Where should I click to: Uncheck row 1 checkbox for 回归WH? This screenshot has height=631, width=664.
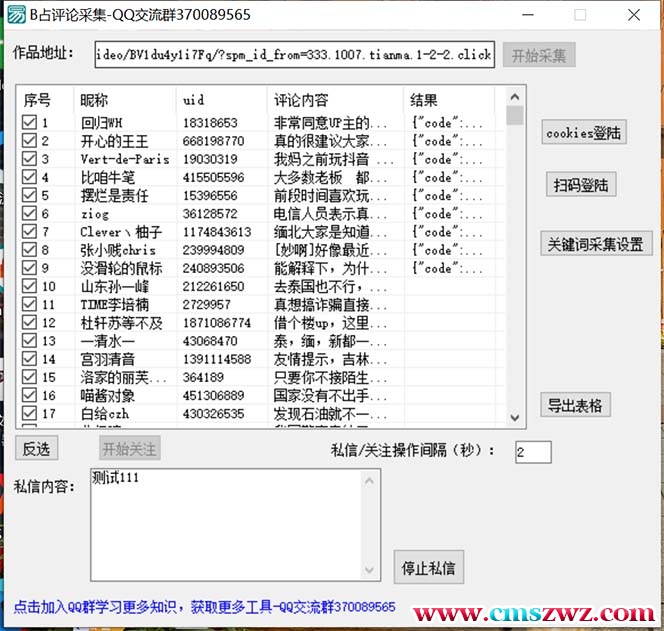(29, 123)
